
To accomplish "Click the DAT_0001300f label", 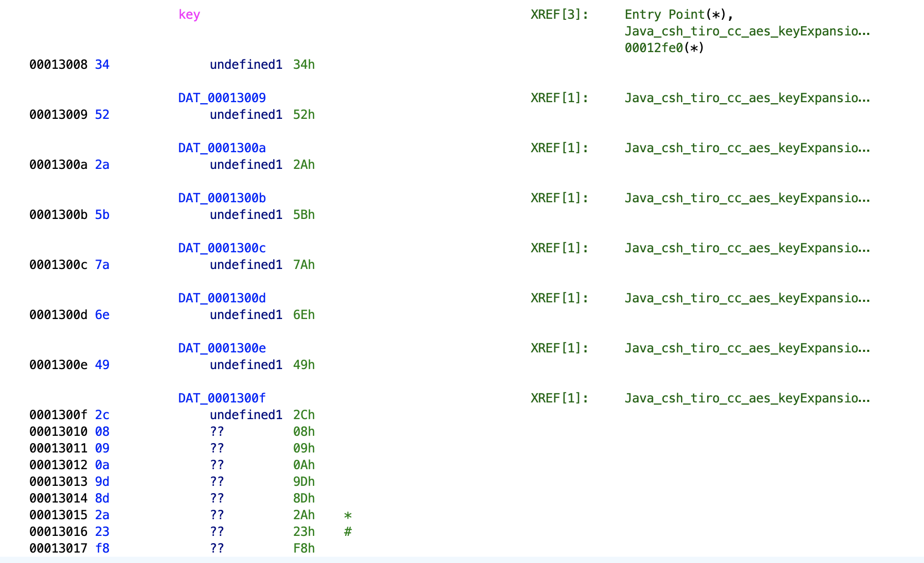I will coord(222,398).
